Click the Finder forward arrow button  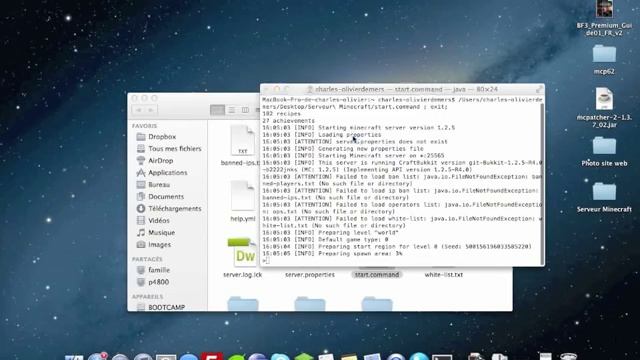[151, 110]
